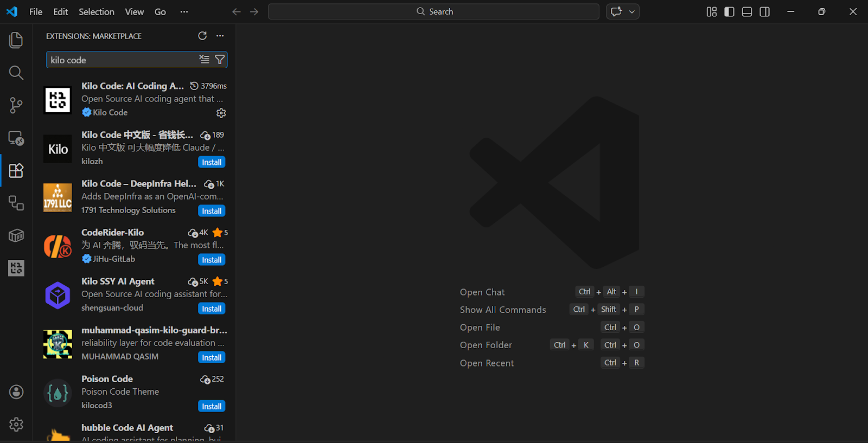Go back in navigation history
Image resolution: width=868 pixels, height=443 pixels.
tap(237, 12)
